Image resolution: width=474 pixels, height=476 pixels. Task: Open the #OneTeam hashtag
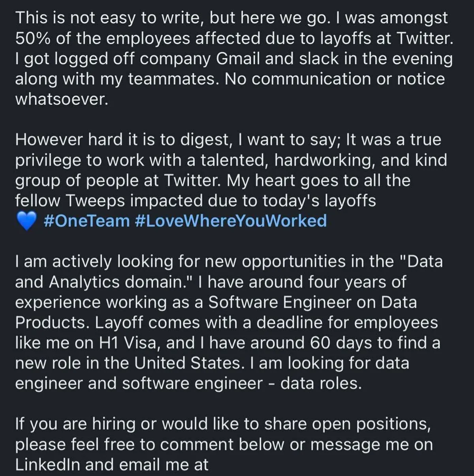click(87, 220)
